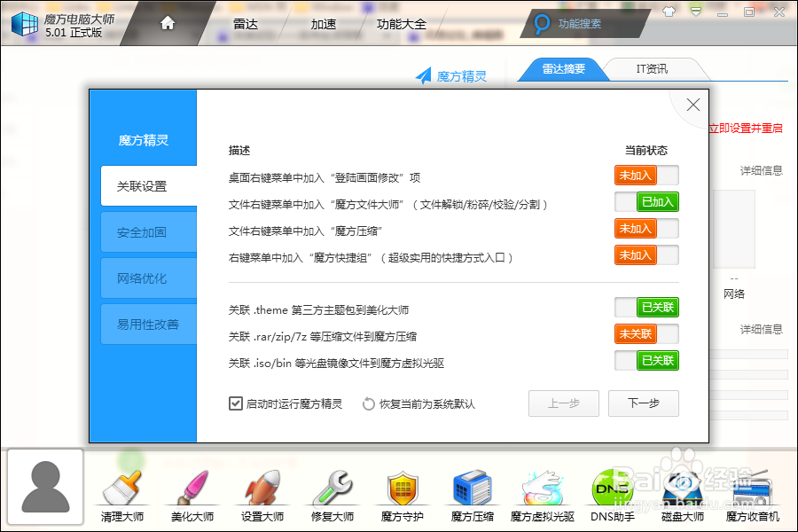Click the 魔方精灵 sidebar heading

pos(143,140)
